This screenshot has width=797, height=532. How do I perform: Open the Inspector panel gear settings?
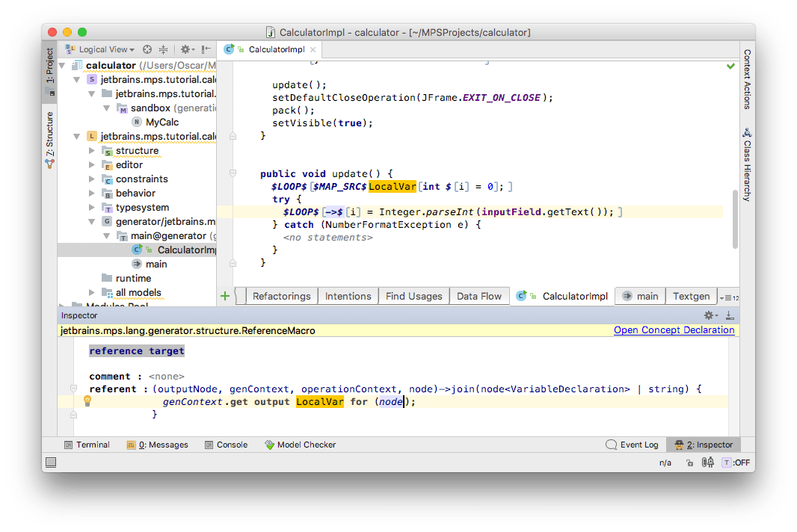[709, 315]
